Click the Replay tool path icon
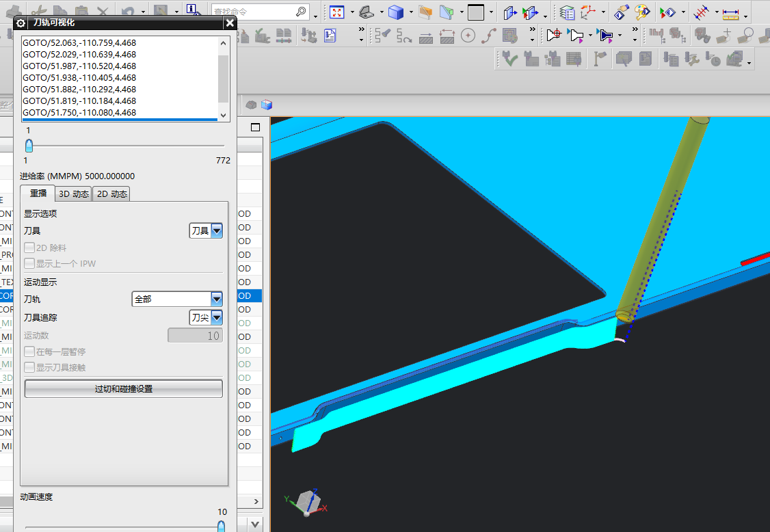The width and height of the screenshot is (770, 532). pyautogui.click(x=576, y=35)
